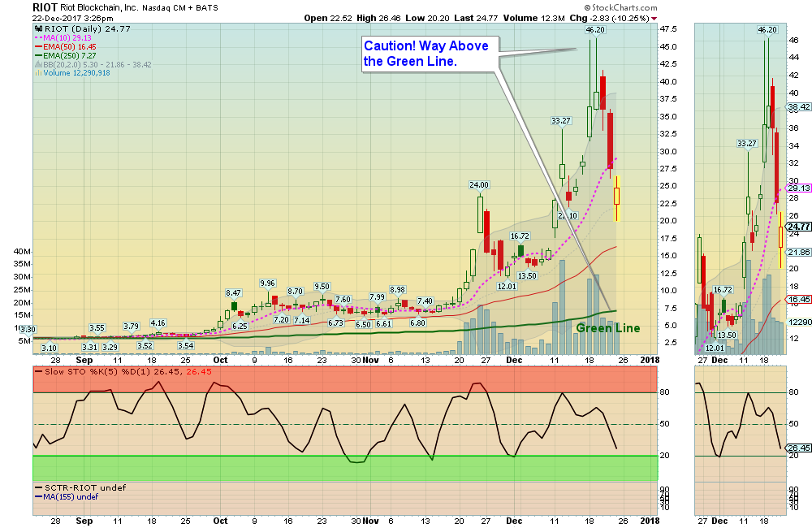The image size is (812, 528).
Task: Click the 33.27 label in main chart
Action: pos(561,121)
